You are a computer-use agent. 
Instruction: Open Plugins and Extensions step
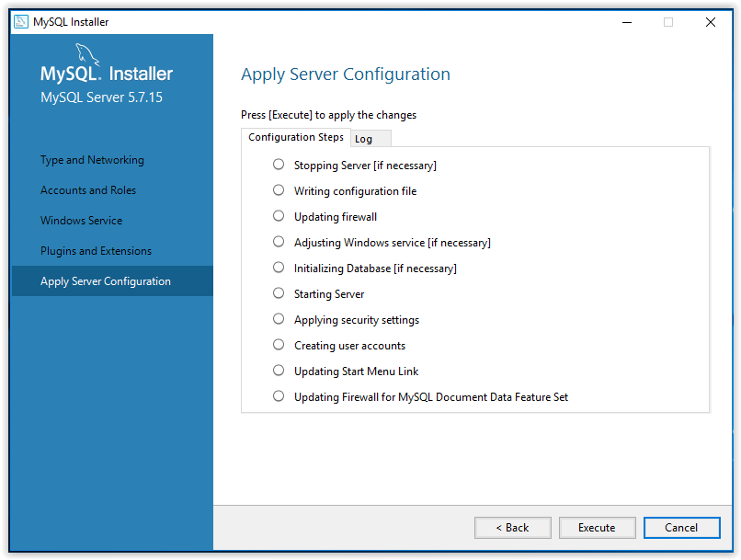(96, 250)
